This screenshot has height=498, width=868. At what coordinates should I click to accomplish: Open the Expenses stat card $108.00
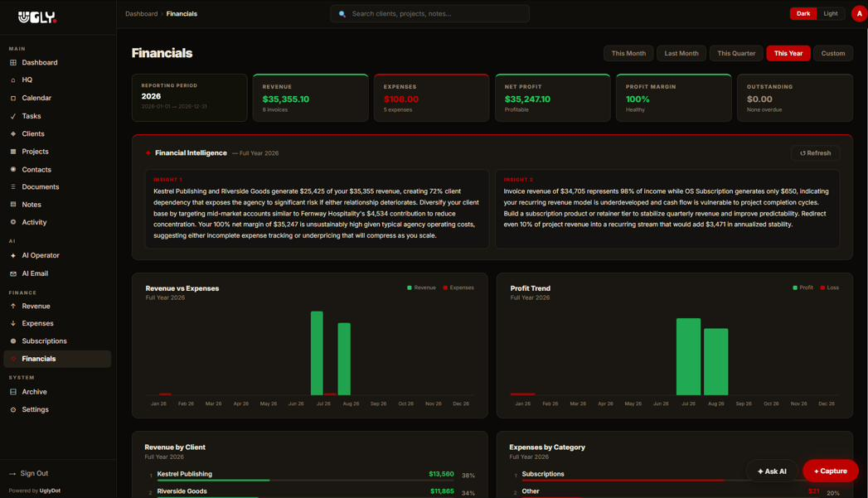[432, 98]
